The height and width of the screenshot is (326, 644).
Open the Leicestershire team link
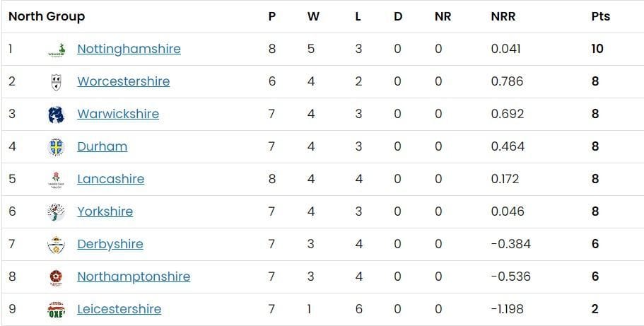(119, 309)
